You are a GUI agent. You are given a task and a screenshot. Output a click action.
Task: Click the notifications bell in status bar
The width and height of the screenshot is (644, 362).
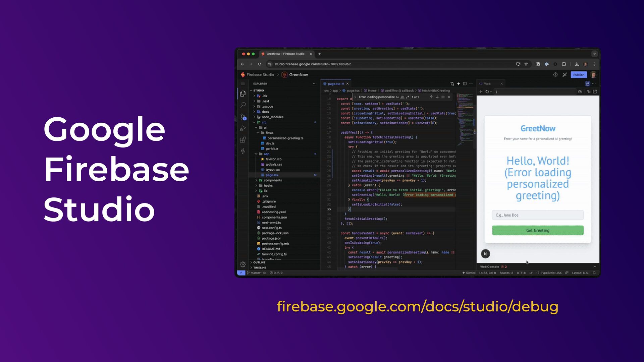[x=594, y=273]
